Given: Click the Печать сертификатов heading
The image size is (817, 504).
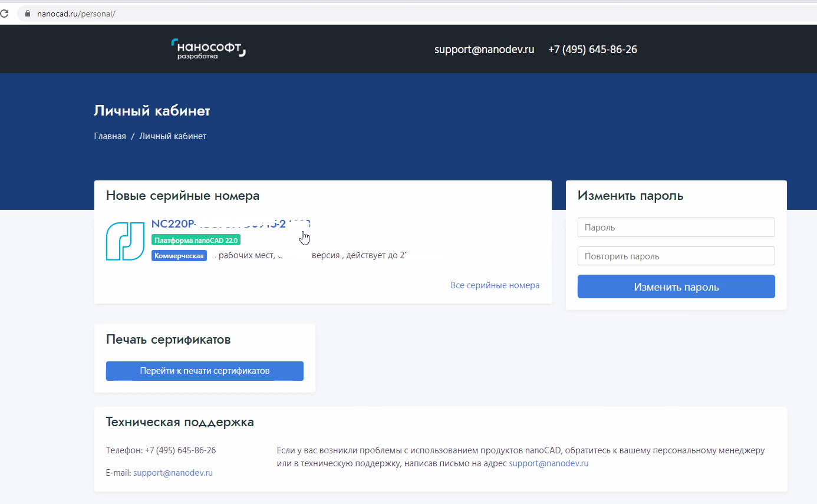Looking at the screenshot, I should [169, 340].
